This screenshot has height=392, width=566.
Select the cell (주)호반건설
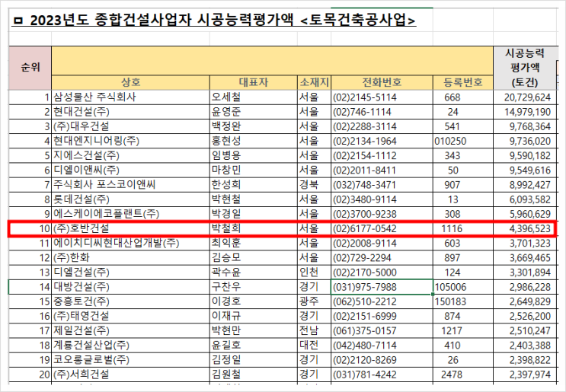click(x=131, y=228)
